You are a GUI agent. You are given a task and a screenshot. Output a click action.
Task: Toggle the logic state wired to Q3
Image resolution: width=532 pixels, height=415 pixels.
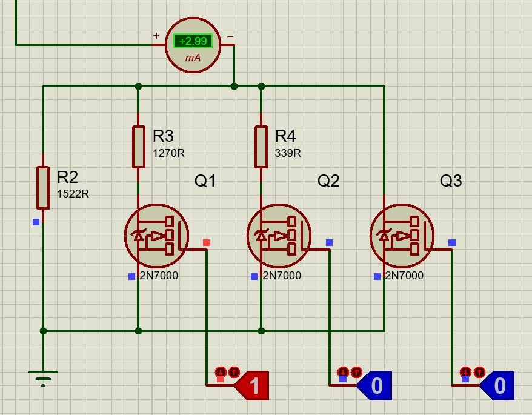[497, 385]
